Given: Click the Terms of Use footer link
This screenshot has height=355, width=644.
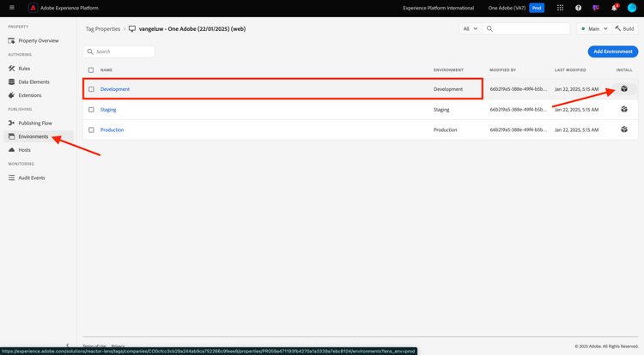Looking at the screenshot, I should coord(94,346).
